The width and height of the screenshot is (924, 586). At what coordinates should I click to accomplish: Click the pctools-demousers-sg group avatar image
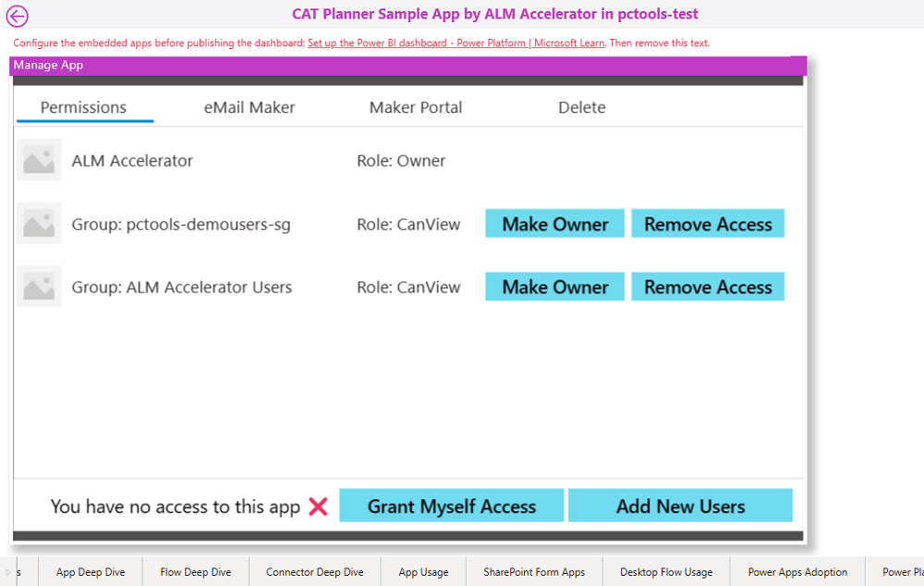click(39, 224)
